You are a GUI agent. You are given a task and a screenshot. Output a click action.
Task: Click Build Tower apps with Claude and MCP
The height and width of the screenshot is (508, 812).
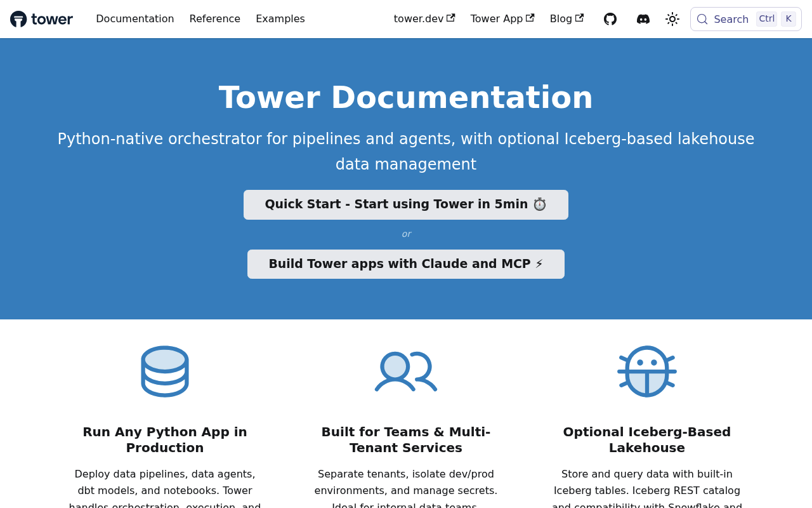[406, 264]
